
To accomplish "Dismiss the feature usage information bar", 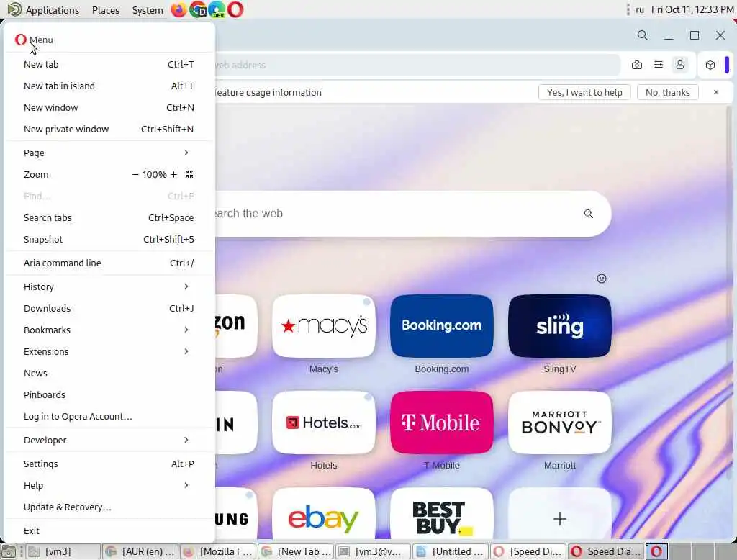I will (716, 92).
